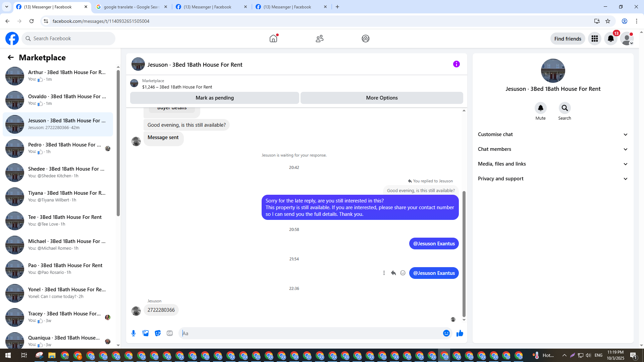This screenshot has height=362, width=644.
Task: Expand Privacy and support section
Action: coord(553,179)
